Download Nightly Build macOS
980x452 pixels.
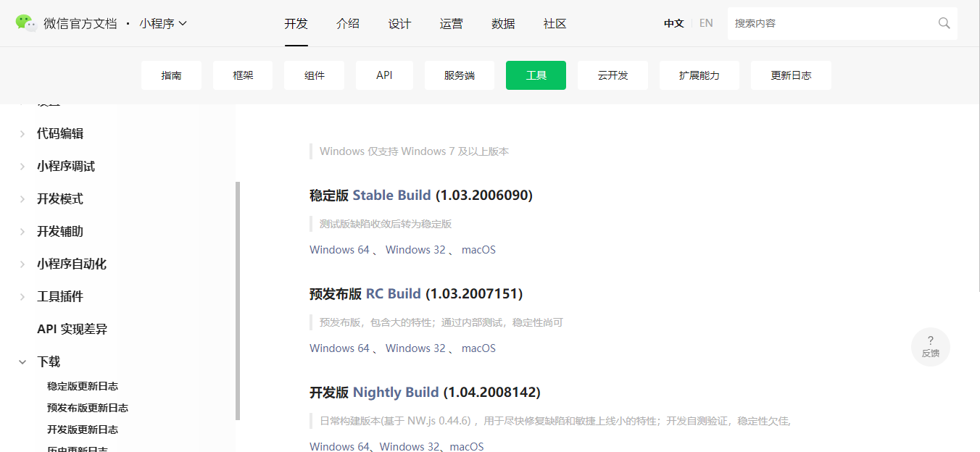(467, 446)
